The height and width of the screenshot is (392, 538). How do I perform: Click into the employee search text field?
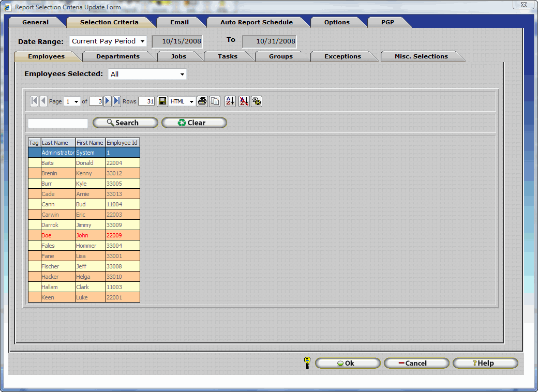tap(58, 123)
